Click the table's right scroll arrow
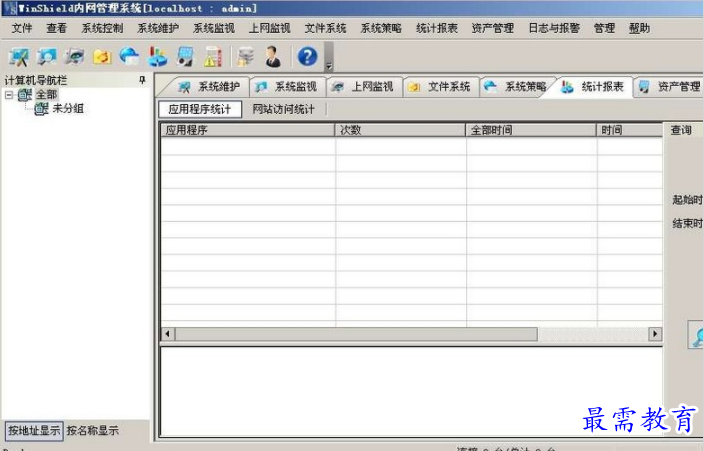704x451 pixels. tap(655, 334)
